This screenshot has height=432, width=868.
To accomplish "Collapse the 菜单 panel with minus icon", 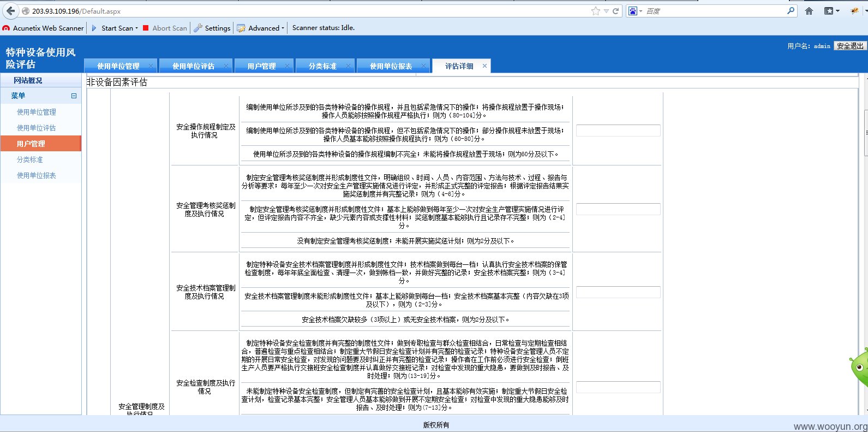I will tap(74, 96).
